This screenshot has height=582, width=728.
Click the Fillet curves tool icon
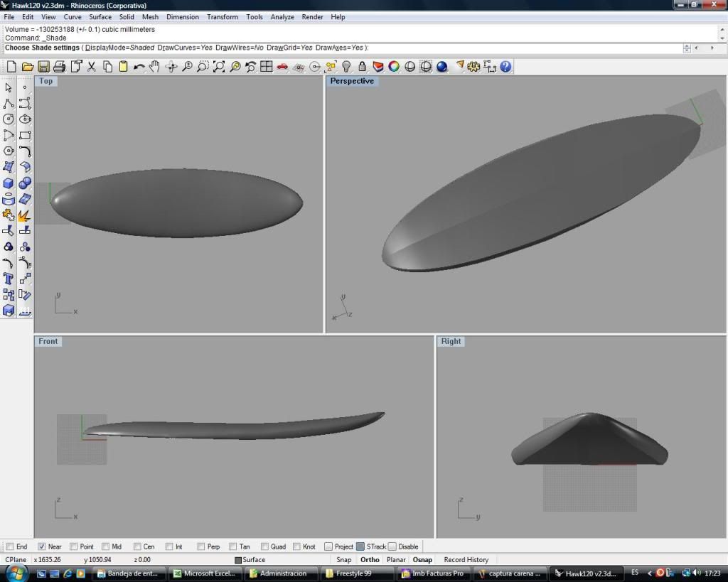pyautogui.click(x=25, y=151)
